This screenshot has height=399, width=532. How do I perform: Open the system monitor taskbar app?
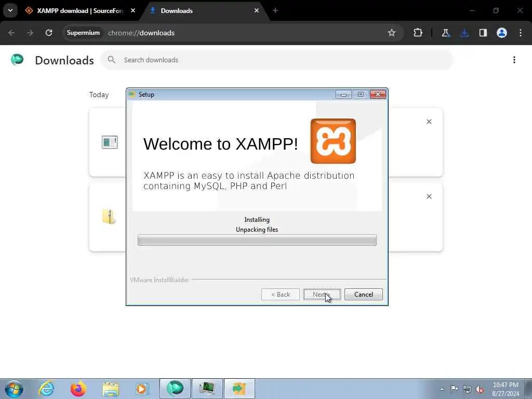(207, 389)
